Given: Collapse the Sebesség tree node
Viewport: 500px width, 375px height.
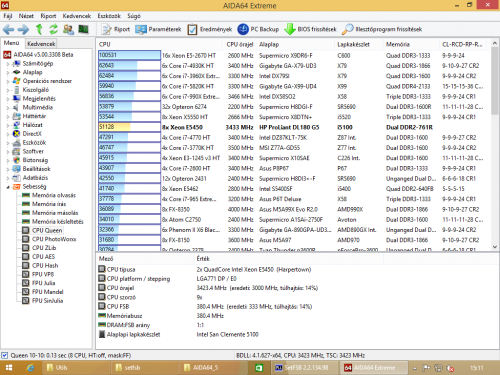Looking at the screenshot, I should 8,187.
